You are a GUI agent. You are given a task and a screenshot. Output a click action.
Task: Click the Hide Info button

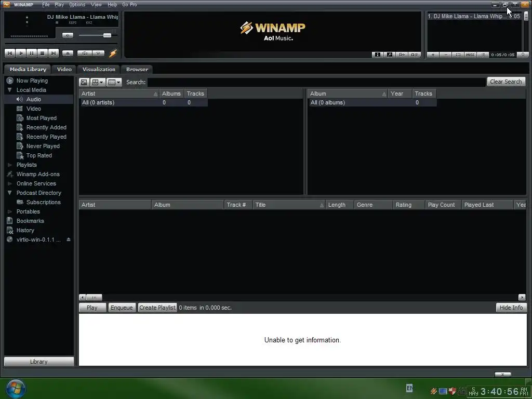click(511, 308)
